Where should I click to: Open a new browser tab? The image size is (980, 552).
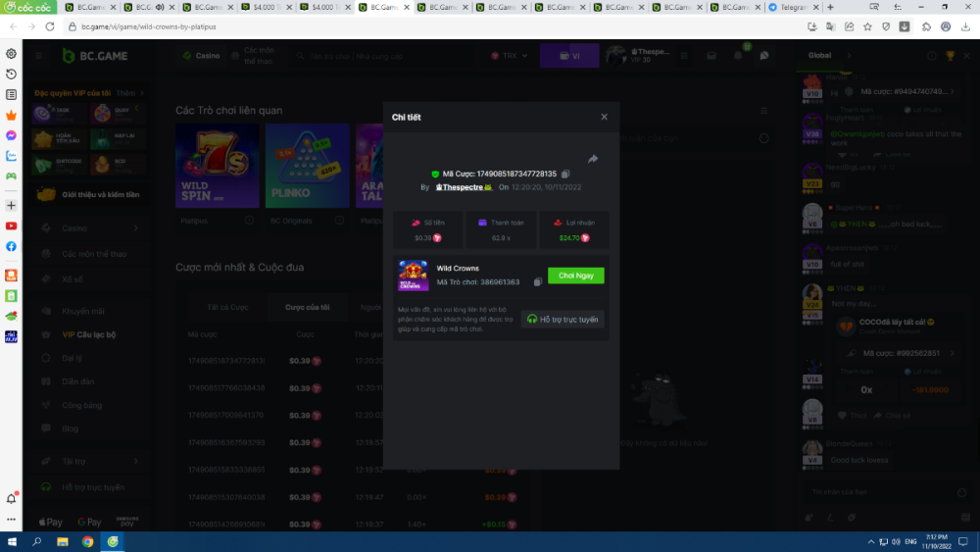click(830, 7)
